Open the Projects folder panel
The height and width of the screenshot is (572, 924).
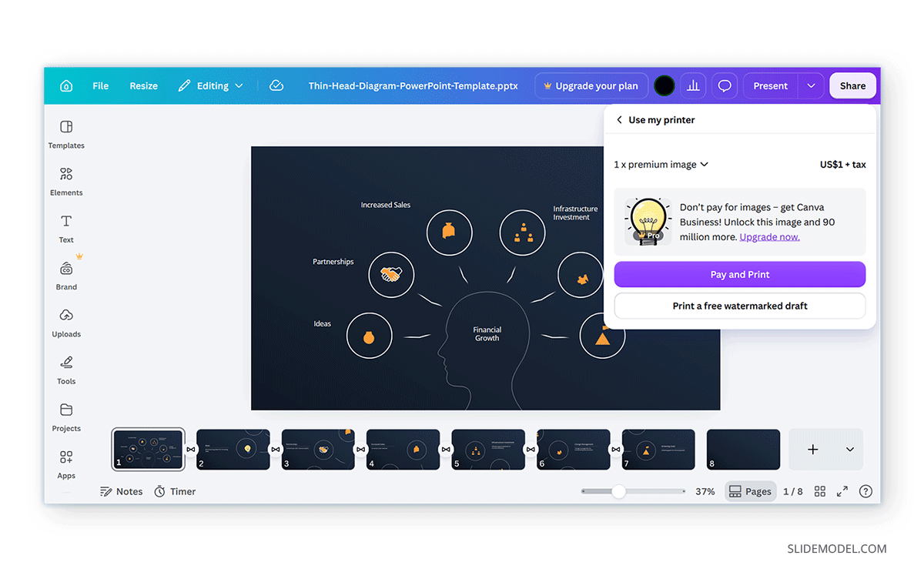coord(66,417)
